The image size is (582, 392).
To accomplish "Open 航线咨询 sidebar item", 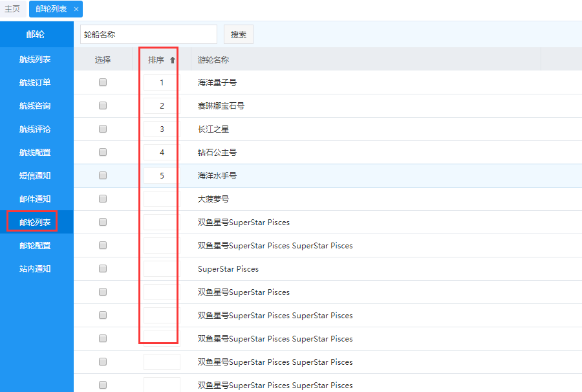I will click(x=35, y=106).
